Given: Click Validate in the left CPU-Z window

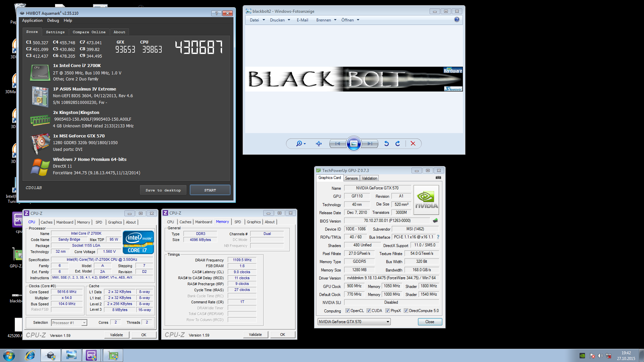Looking at the screenshot, I should (x=116, y=335).
